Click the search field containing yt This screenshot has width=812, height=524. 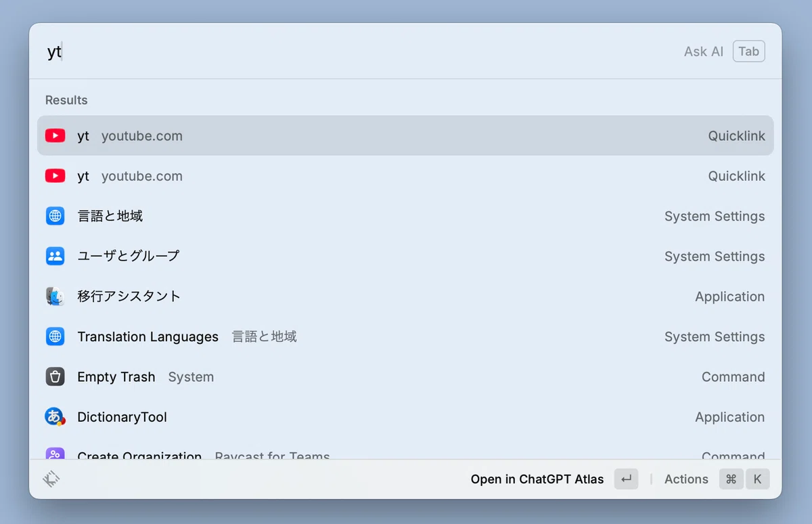[359, 51]
